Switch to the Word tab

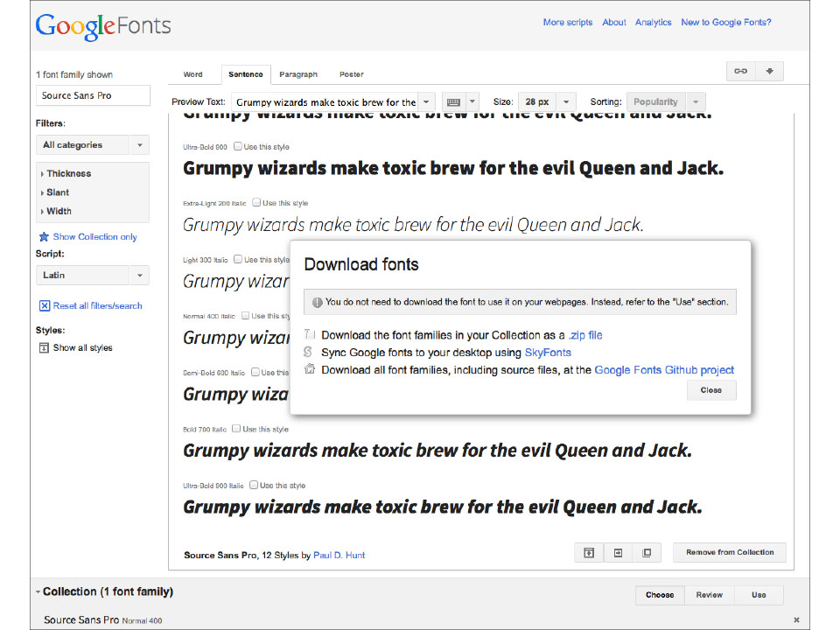click(x=192, y=74)
